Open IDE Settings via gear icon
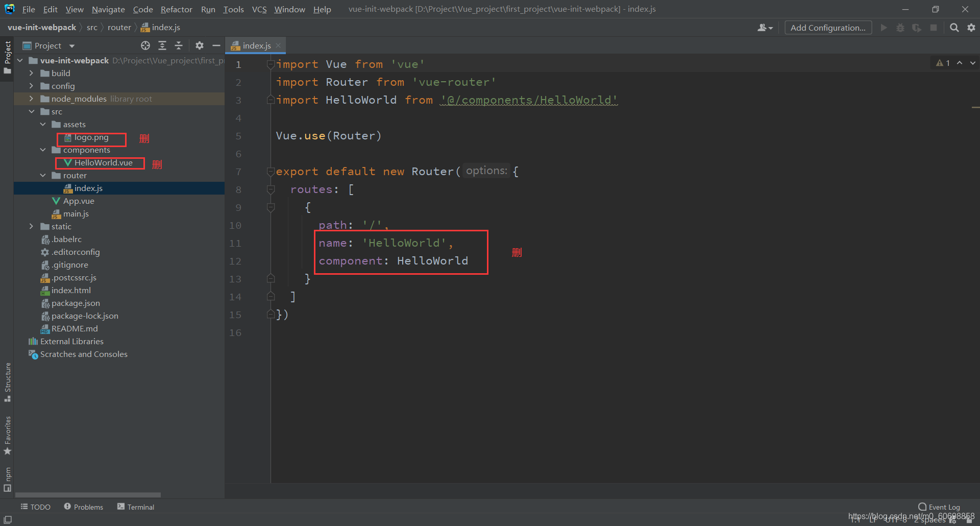980x526 pixels. pos(971,28)
